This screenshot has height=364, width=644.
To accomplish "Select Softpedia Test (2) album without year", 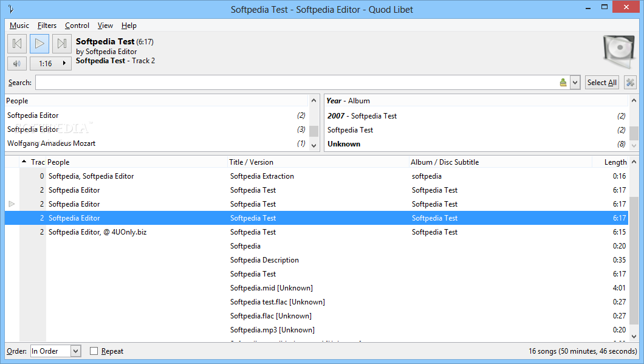I will click(x=476, y=130).
